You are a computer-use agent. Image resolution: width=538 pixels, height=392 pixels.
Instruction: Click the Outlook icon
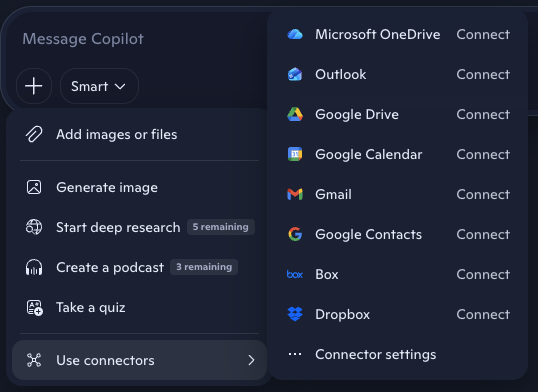click(x=295, y=74)
